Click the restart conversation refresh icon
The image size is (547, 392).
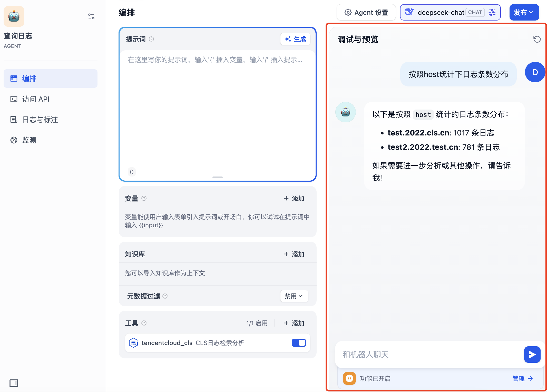[x=537, y=39]
